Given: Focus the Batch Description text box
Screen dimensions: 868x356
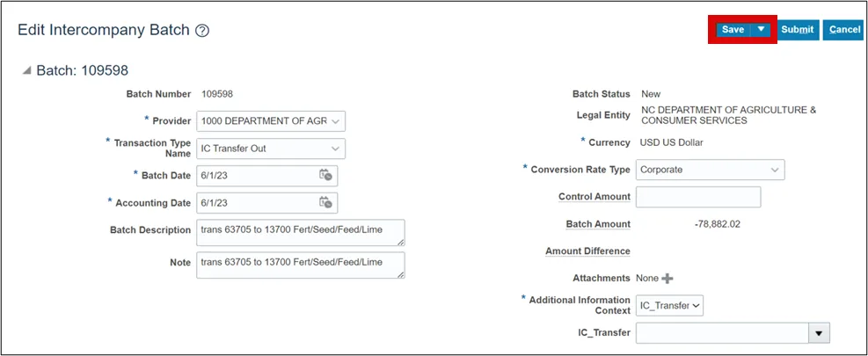Looking at the screenshot, I should [x=300, y=232].
